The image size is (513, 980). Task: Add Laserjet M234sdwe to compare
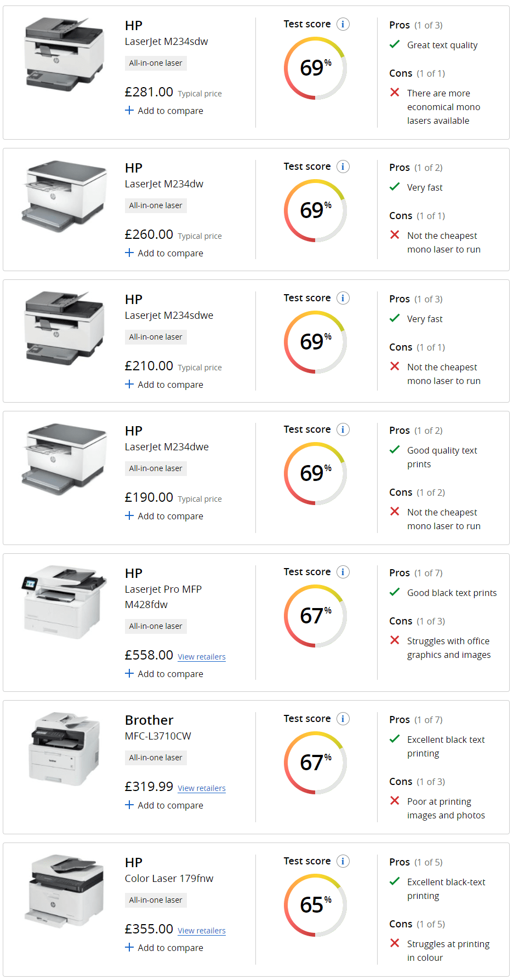point(164,385)
